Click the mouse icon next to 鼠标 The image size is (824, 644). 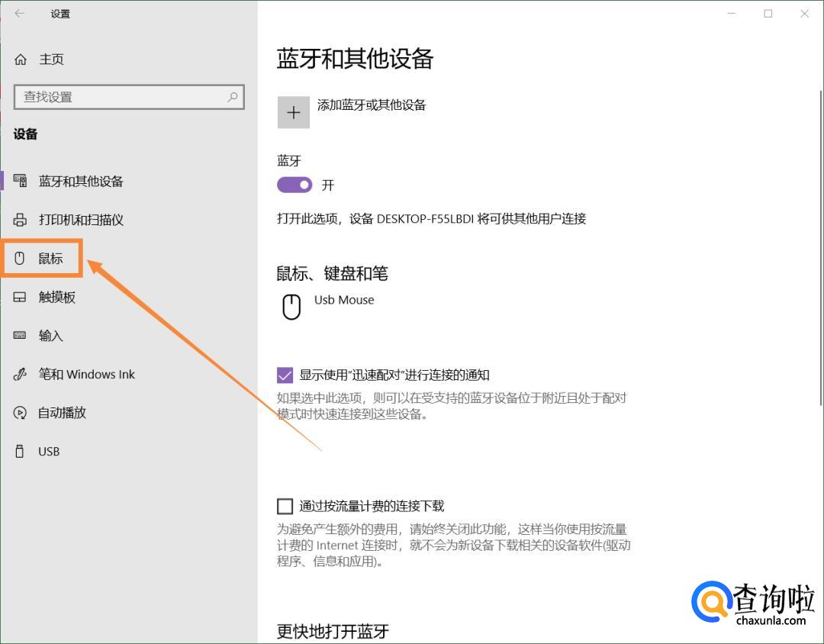pyautogui.click(x=20, y=259)
